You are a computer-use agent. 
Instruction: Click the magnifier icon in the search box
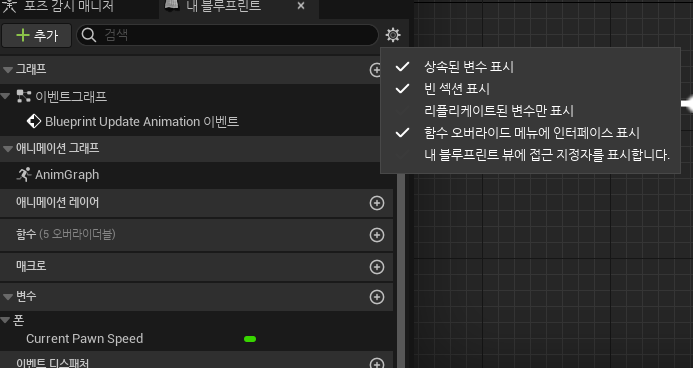pos(89,35)
